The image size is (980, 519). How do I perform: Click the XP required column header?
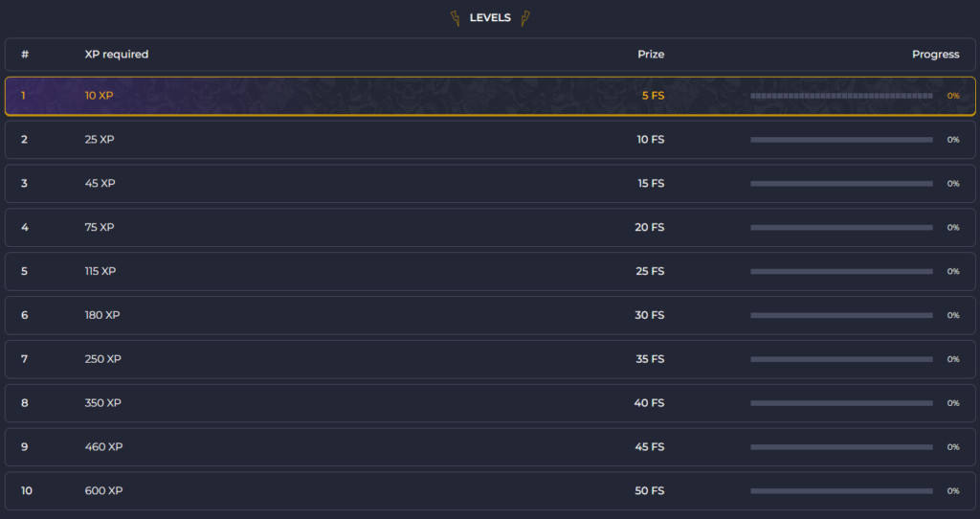[117, 55]
